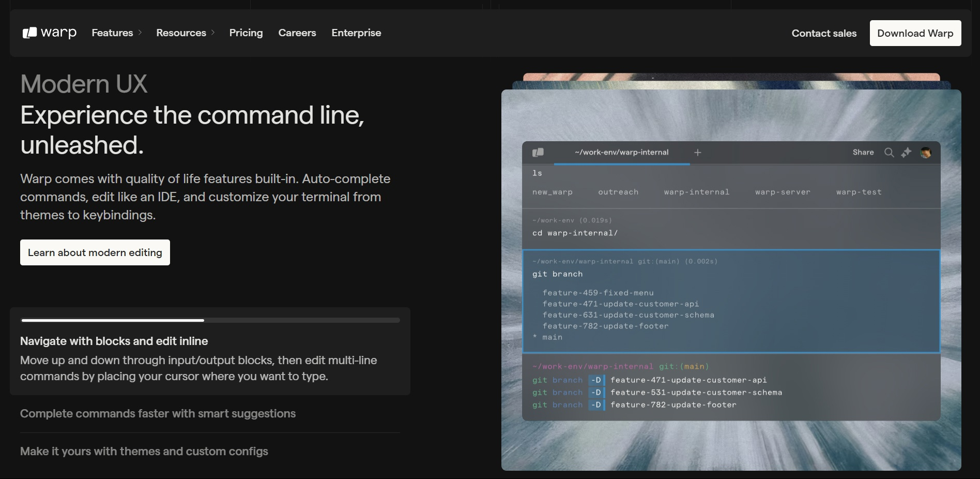
Task: Click branch 'feature-631-update-customer-schema'
Action: click(629, 315)
